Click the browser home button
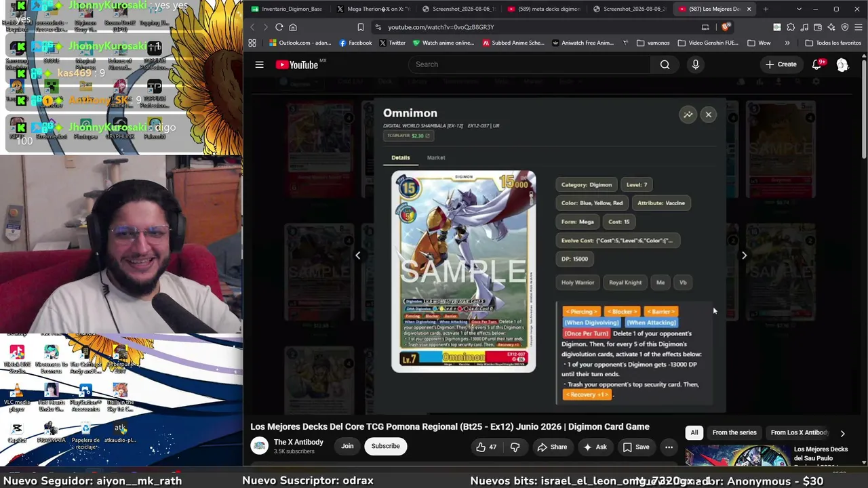 click(x=293, y=27)
